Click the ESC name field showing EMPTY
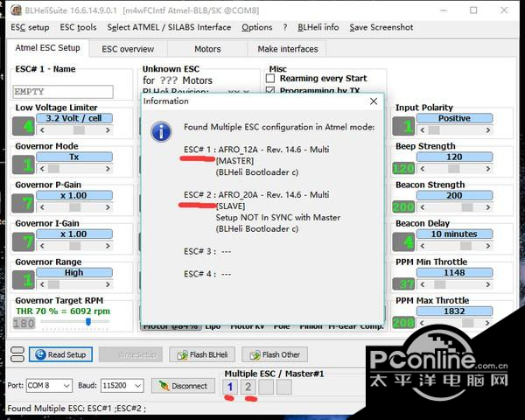This screenshot has width=525, height=420. (x=63, y=92)
